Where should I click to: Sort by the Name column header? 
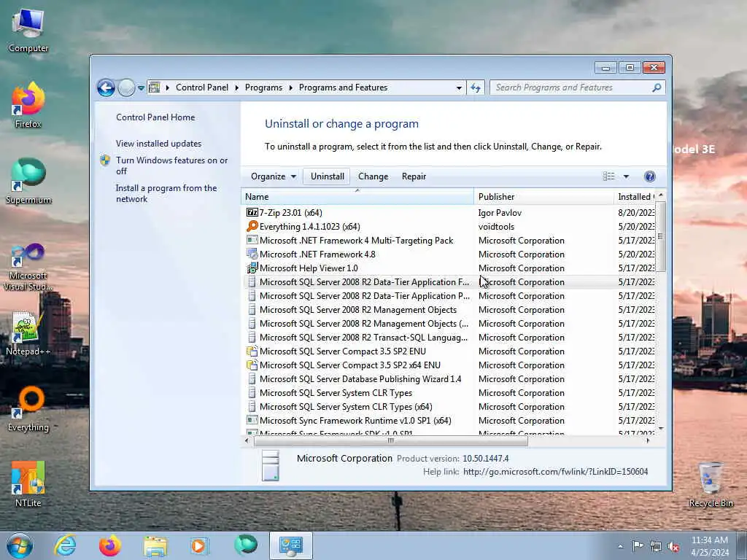point(357,197)
